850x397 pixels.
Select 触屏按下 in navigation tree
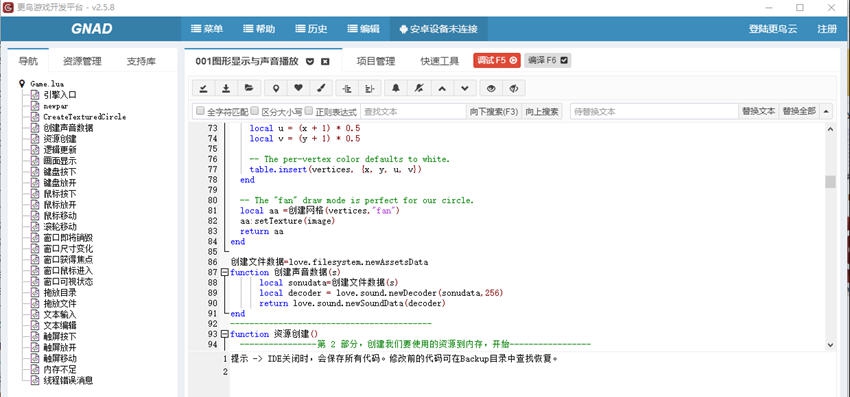pos(60,336)
